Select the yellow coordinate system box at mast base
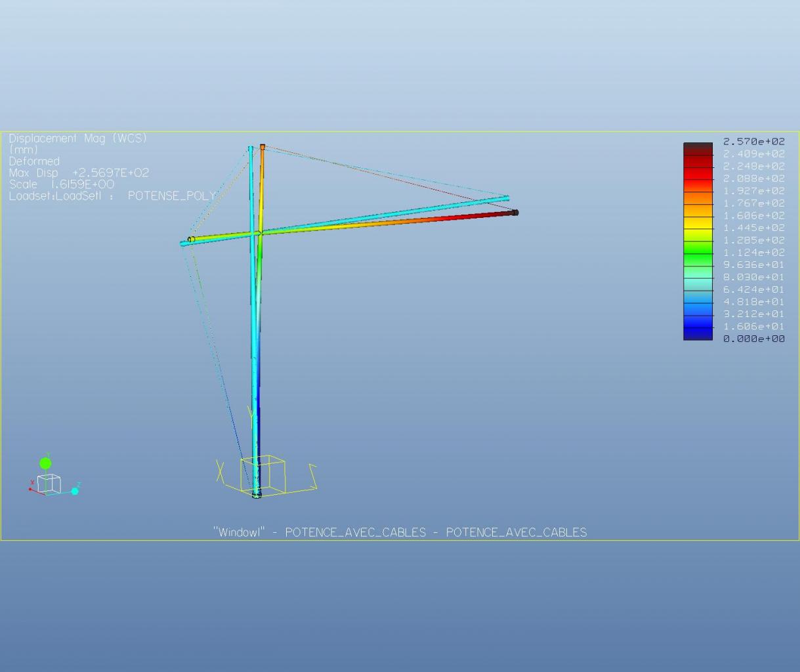 263,475
